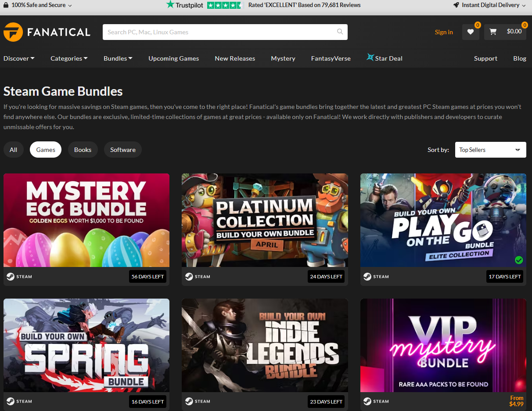Click the 24 DAYS LEFT badge

tap(326, 277)
